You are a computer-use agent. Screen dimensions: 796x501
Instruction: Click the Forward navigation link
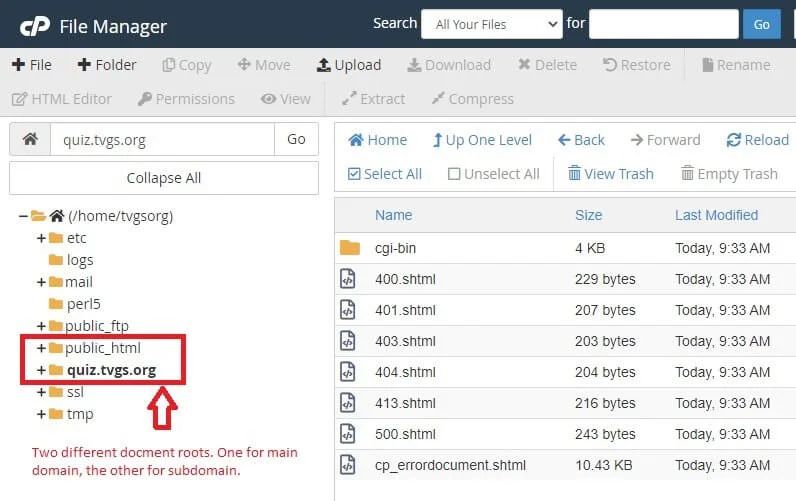pyautogui.click(x=665, y=140)
